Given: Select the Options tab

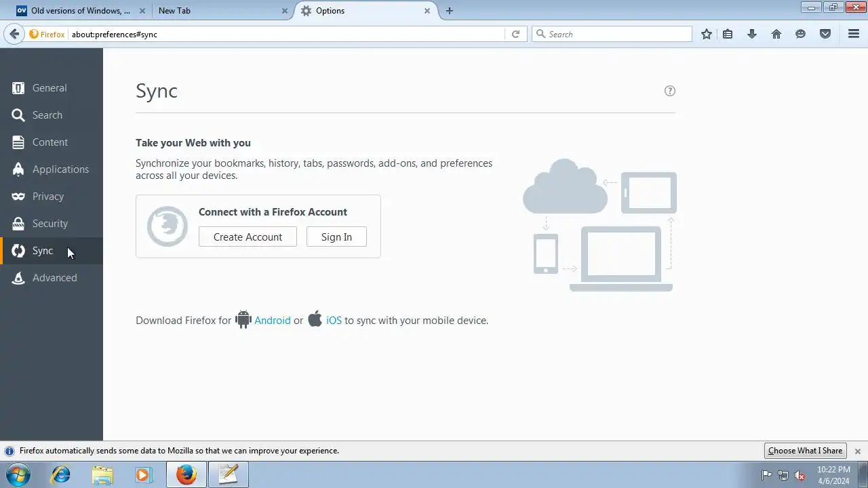Looking at the screenshot, I should (x=366, y=11).
